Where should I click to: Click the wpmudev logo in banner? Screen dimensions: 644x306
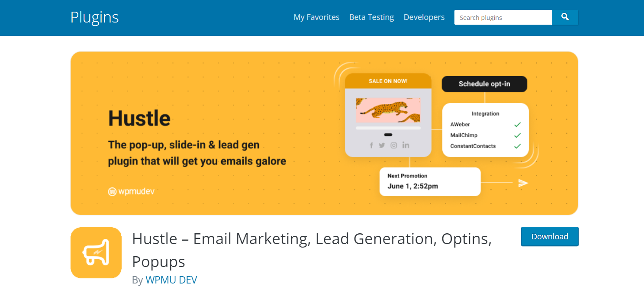pyautogui.click(x=131, y=191)
